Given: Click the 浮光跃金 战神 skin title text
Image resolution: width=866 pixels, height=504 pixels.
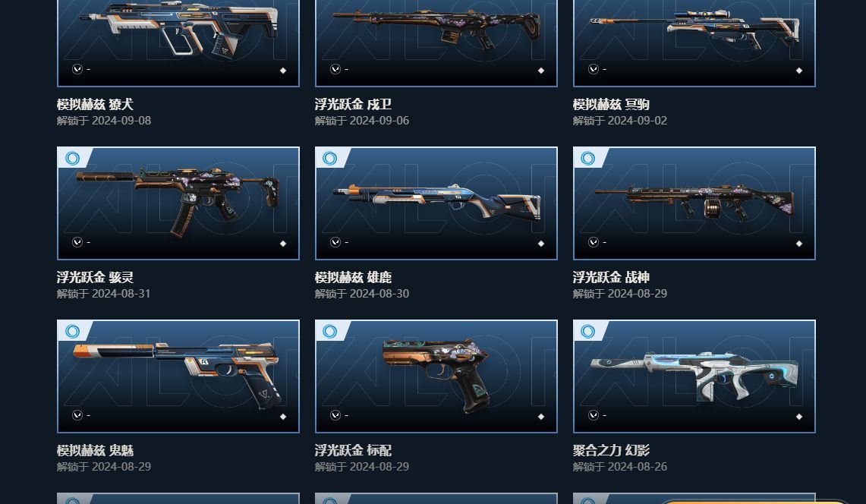Looking at the screenshot, I should pos(611,277).
